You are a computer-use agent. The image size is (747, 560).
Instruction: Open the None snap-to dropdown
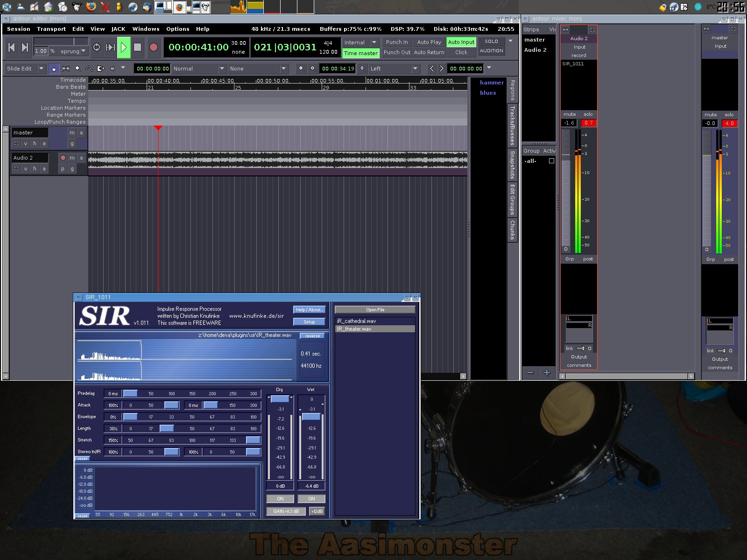[x=258, y=69]
